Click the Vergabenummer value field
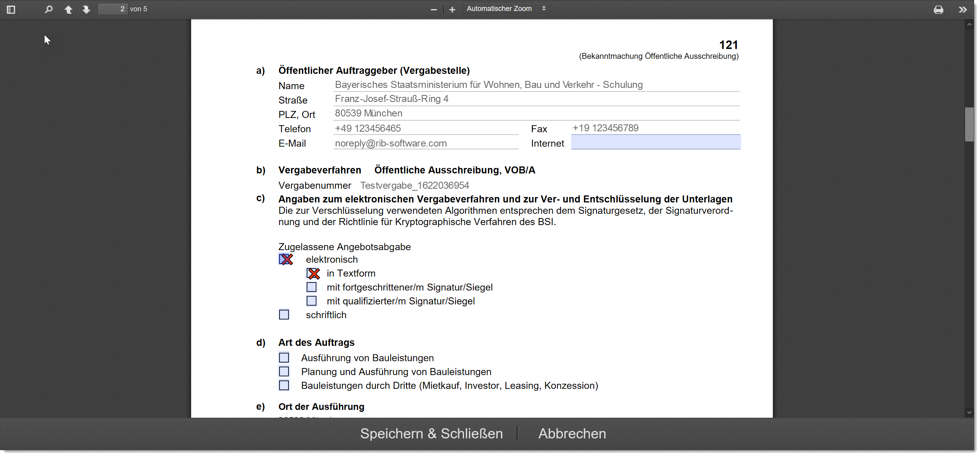980x456 pixels. click(414, 185)
